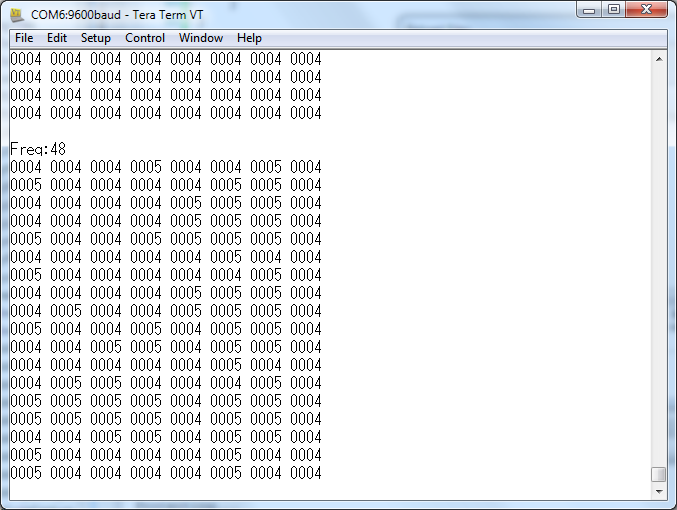Open the File menu
The height and width of the screenshot is (510, 677).
[24, 38]
